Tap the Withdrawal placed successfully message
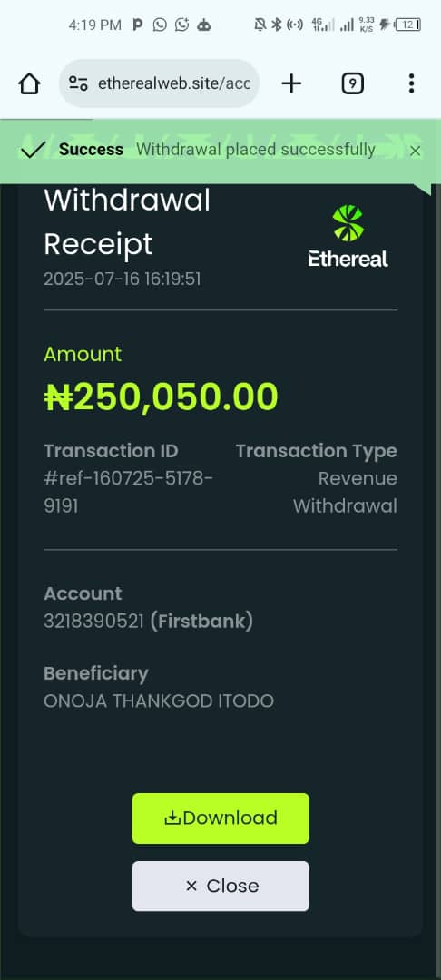 point(256,150)
